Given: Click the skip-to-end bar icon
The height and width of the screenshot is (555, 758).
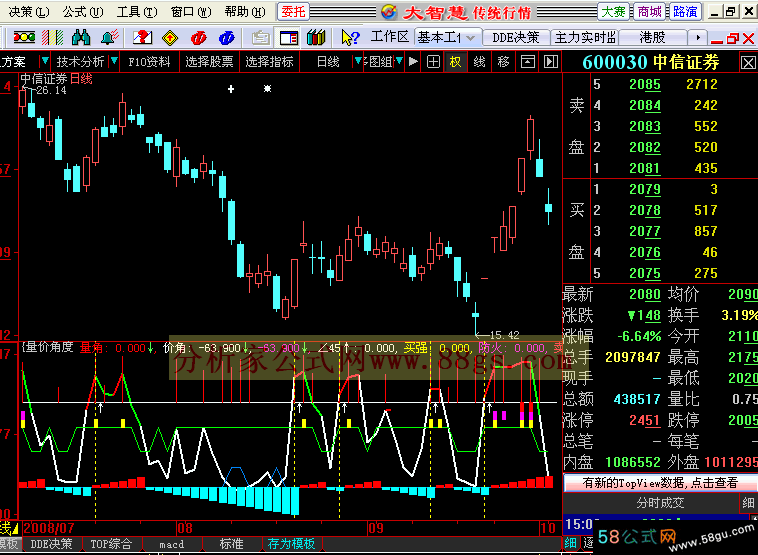Looking at the screenshot, I should coord(551,61).
